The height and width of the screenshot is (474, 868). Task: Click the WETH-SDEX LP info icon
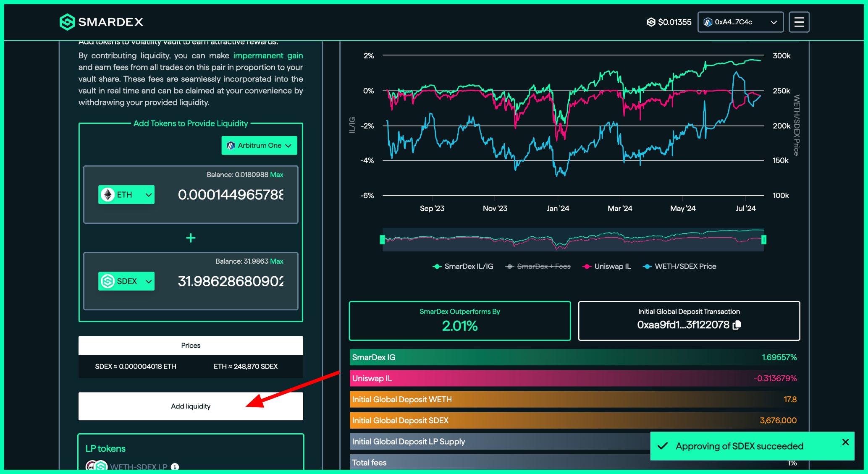click(x=175, y=467)
